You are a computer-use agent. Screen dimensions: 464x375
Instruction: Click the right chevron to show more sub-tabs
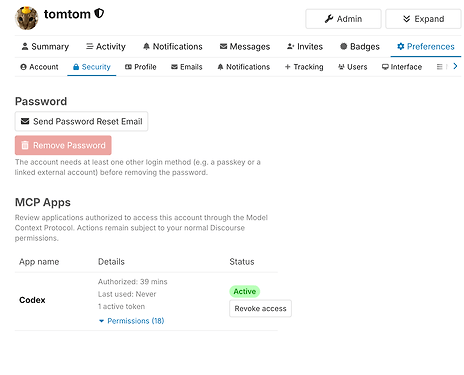tap(455, 66)
